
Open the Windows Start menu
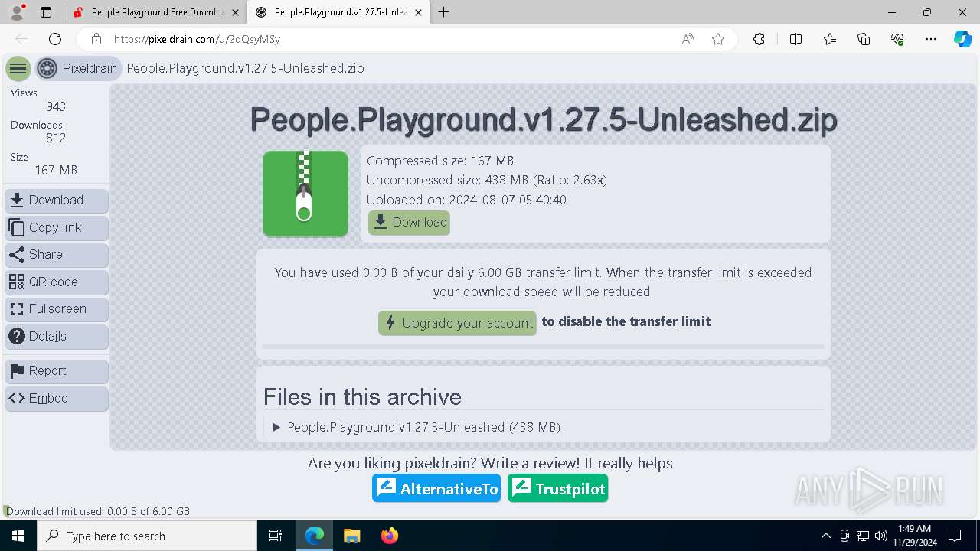point(18,536)
